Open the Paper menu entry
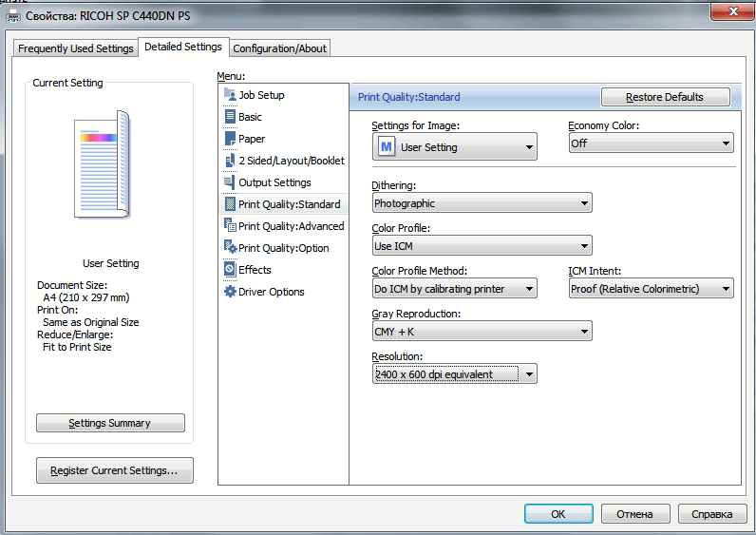Viewport: 756px width, 535px height. [x=283, y=139]
